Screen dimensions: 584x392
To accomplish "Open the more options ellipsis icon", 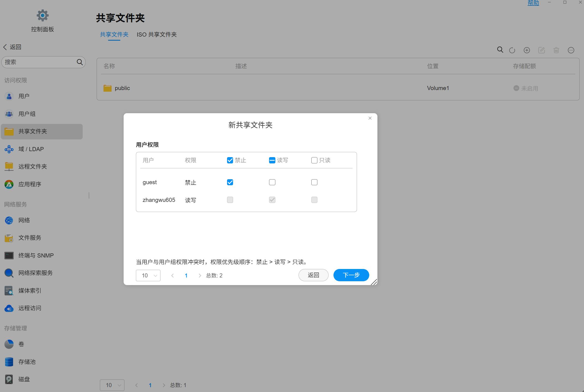I will click(571, 50).
